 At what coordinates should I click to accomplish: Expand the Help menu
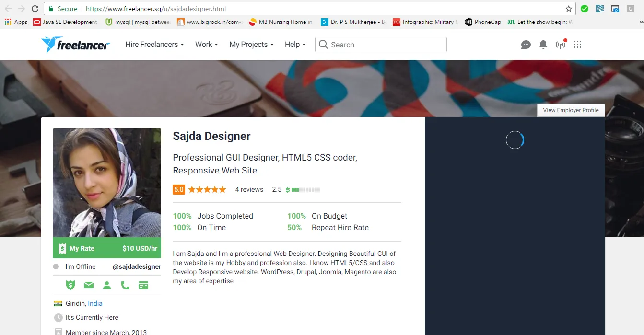[x=295, y=44]
